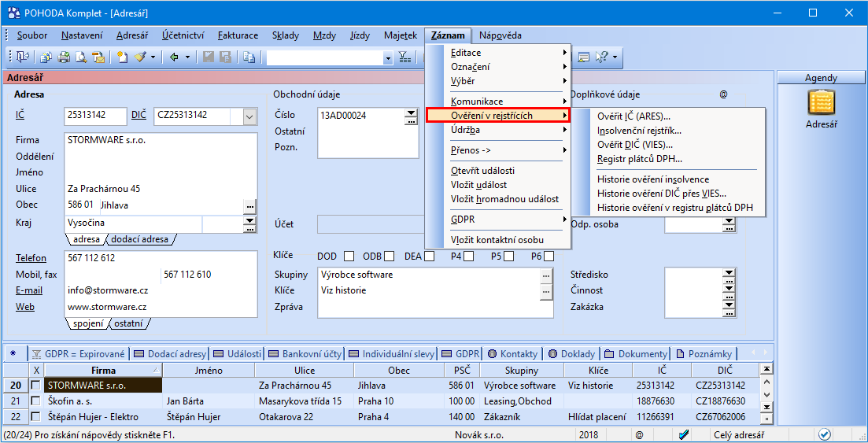
Task: Open the Účetnictví menu
Action: (x=183, y=35)
